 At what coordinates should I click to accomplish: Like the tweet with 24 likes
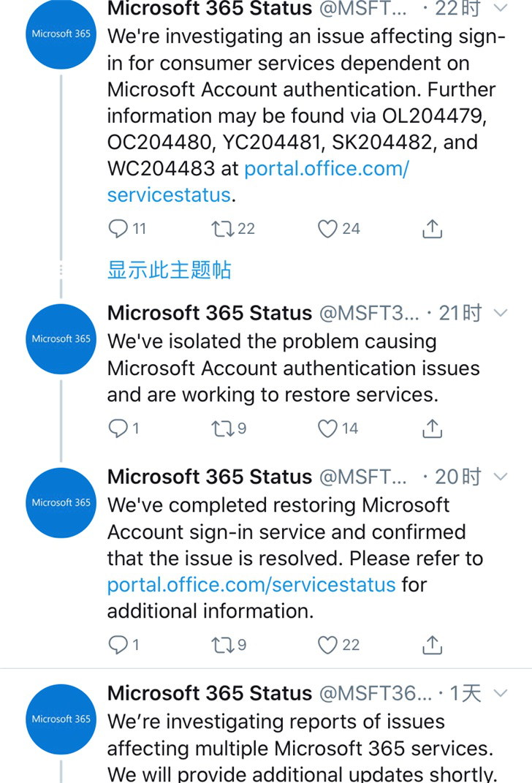point(327,229)
